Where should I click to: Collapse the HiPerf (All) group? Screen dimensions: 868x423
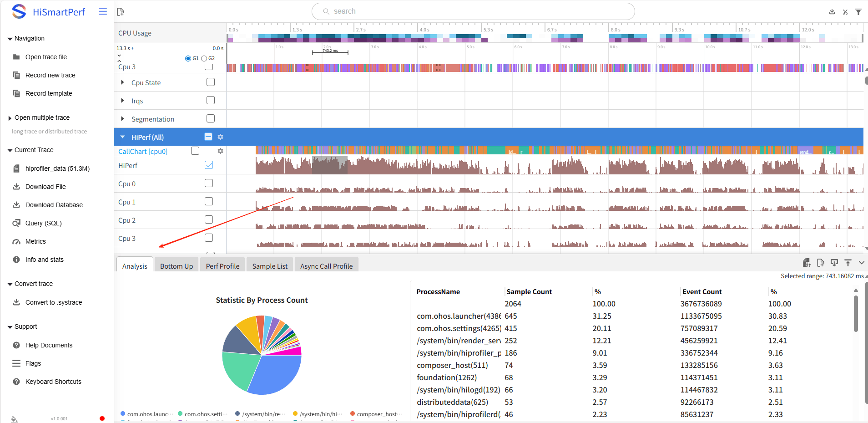coord(122,137)
